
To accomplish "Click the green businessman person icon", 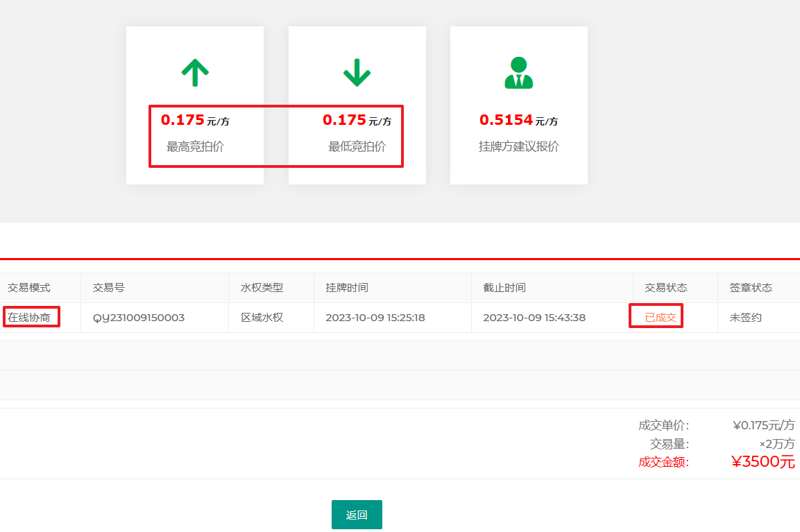I will (518, 72).
